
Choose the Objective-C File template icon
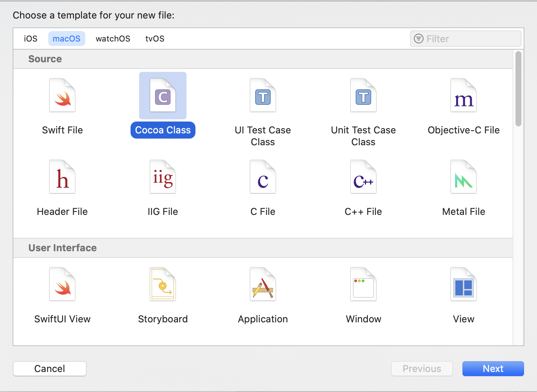click(x=464, y=95)
